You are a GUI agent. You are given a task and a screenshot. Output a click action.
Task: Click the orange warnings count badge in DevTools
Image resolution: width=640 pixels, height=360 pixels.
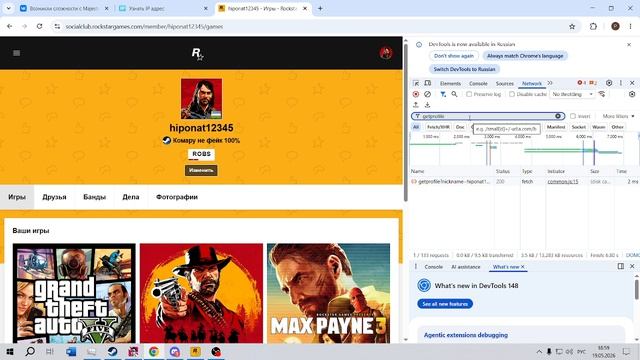593,83
